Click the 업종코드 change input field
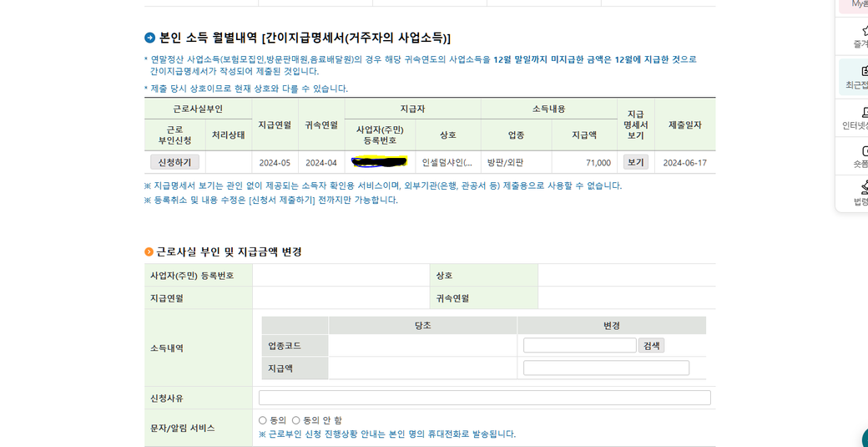 (x=579, y=345)
